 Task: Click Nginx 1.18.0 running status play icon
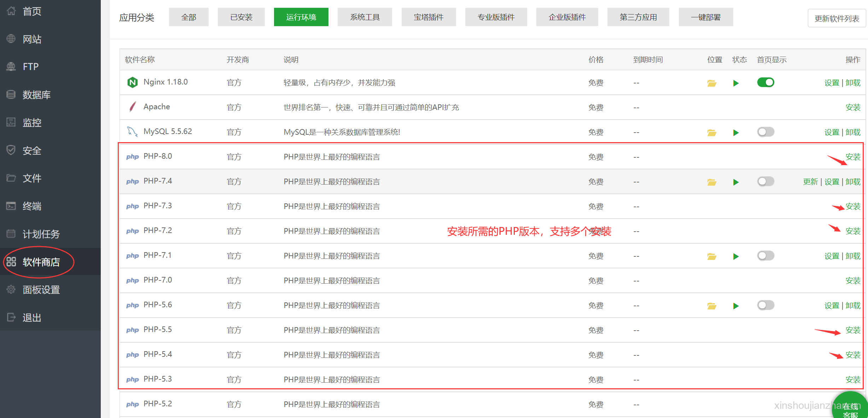pyautogui.click(x=736, y=83)
